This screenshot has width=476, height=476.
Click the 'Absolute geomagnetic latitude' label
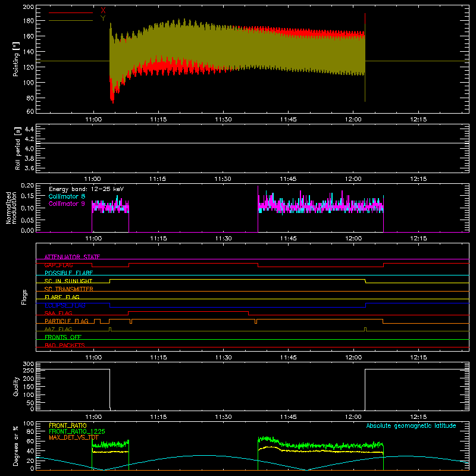click(x=411, y=425)
